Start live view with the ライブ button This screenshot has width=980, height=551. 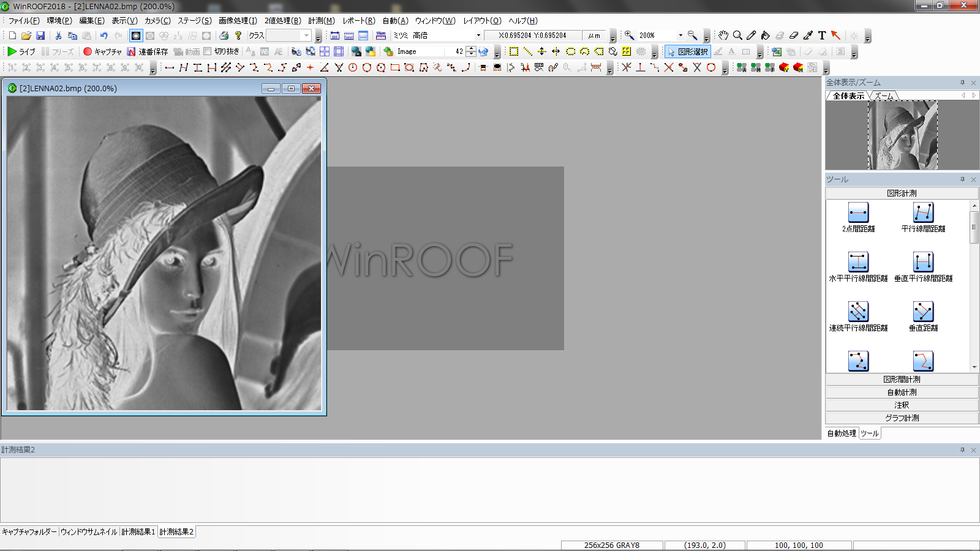[21, 51]
